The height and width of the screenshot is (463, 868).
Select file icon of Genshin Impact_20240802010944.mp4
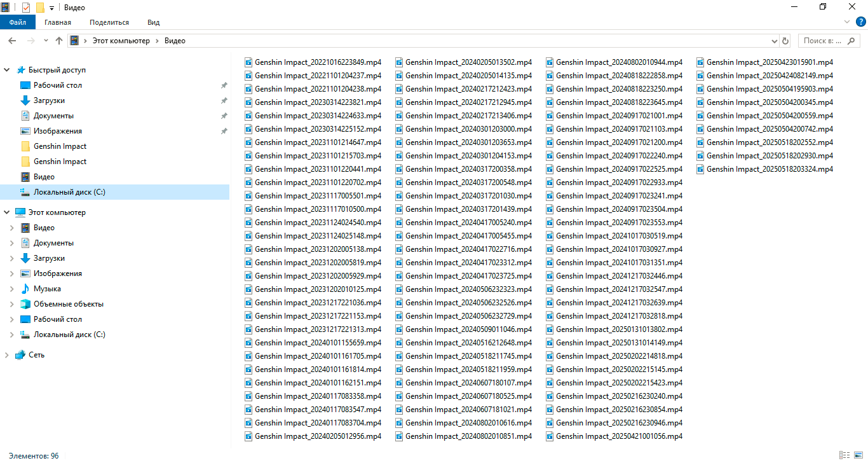click(550, 62)
